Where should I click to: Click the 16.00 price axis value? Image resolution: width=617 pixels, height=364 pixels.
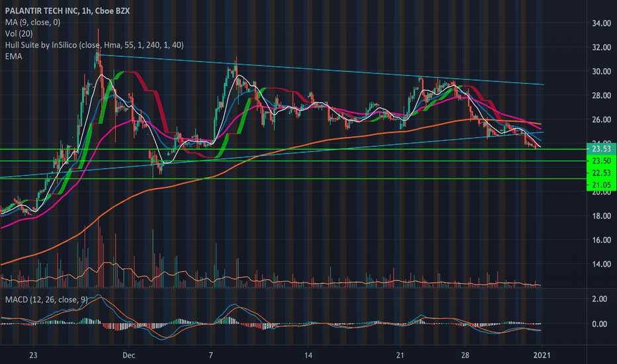pyautogui.click(x=602, y=240)
